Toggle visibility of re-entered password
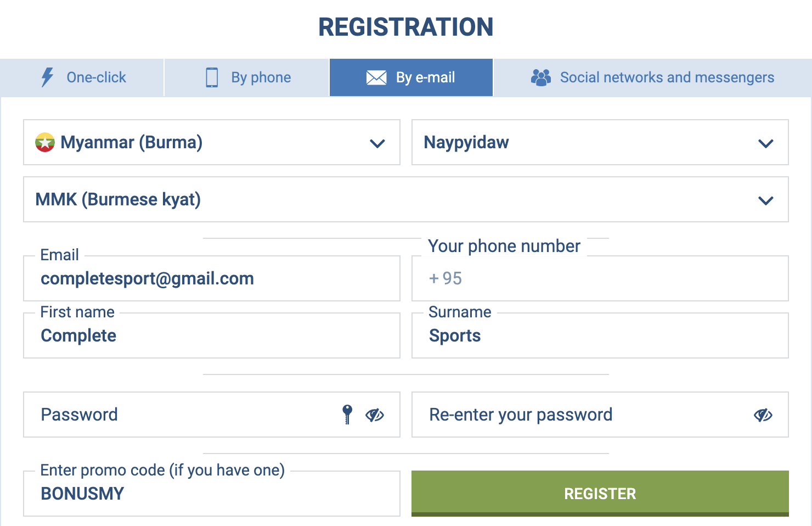The width and height of the screenshot is (812, 526). coord(763,415)
